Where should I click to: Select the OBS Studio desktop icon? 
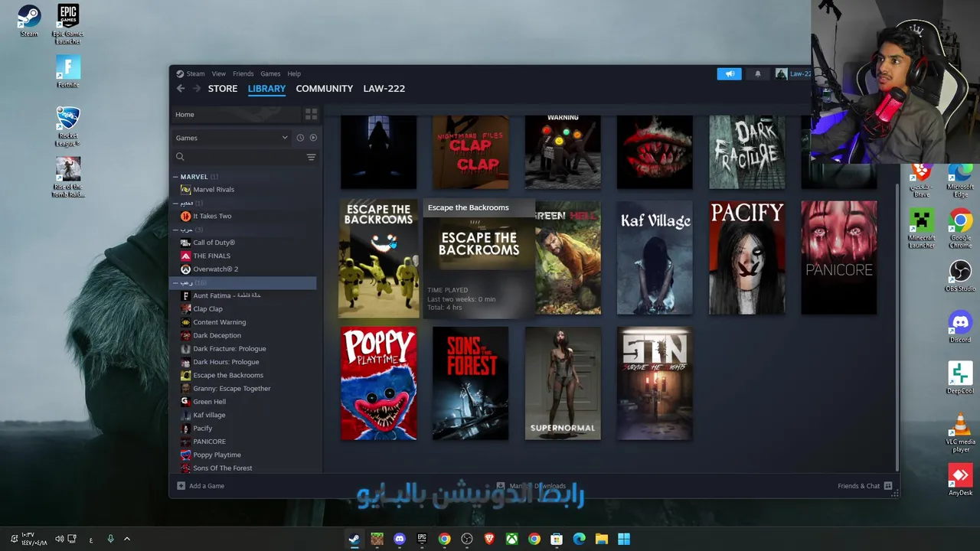[960, 276]
